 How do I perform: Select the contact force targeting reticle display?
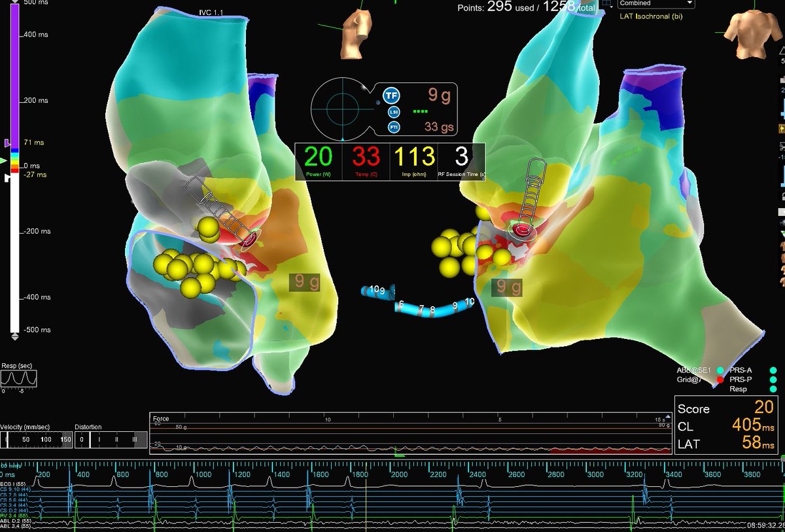[343, 108]
